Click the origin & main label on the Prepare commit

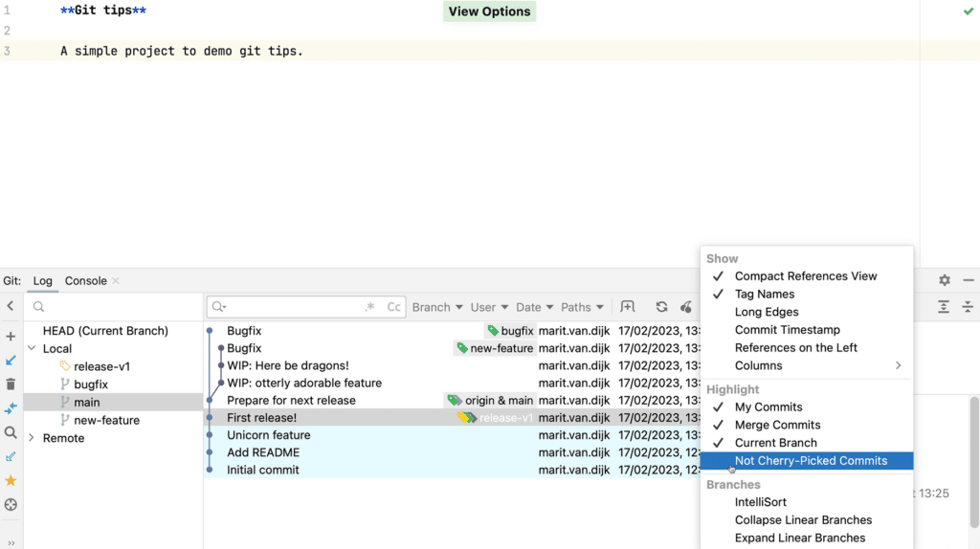click(491, 401)
